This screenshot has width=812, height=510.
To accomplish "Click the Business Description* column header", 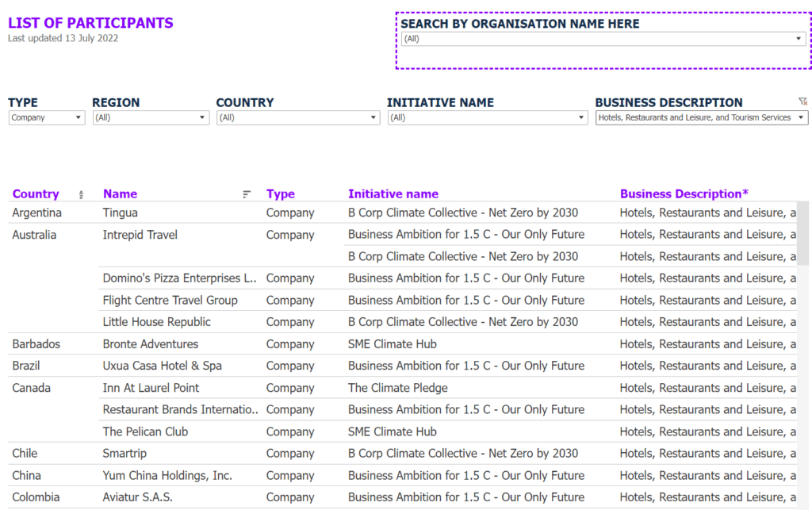I will [684, 194].
